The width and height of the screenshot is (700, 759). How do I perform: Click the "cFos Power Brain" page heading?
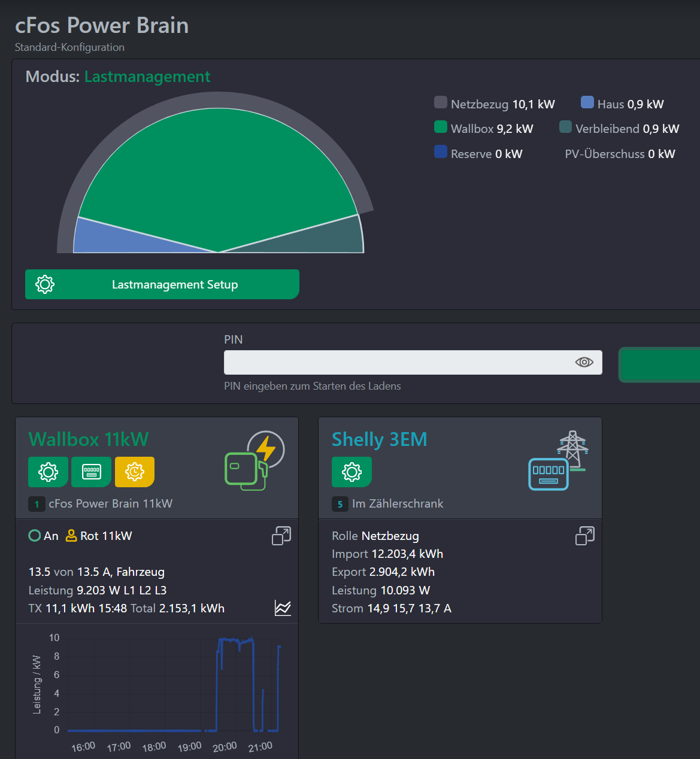click(102, 25)
